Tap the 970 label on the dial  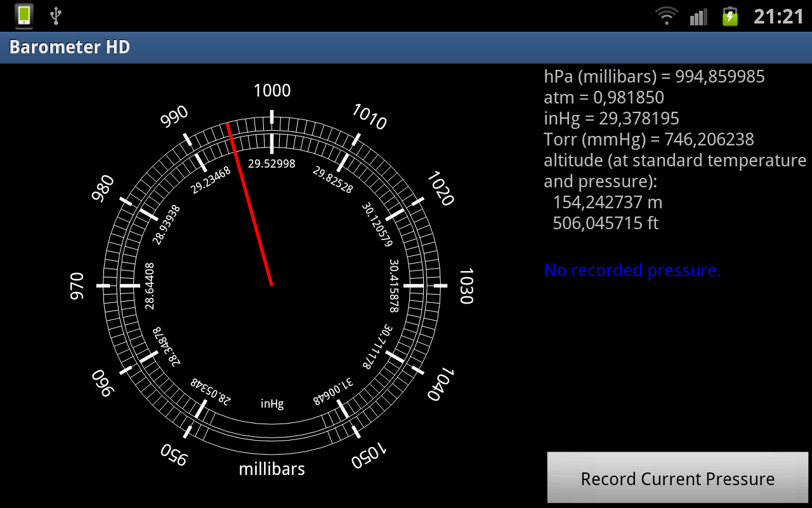click(77, 286)
